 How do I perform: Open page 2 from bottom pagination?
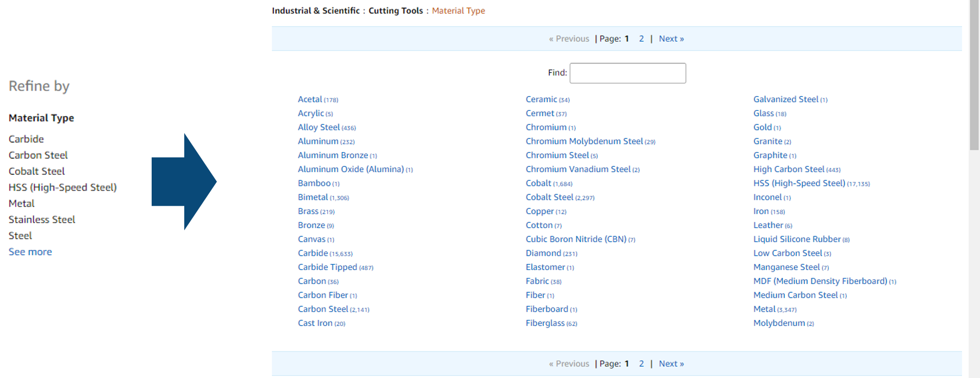point(641,364)
